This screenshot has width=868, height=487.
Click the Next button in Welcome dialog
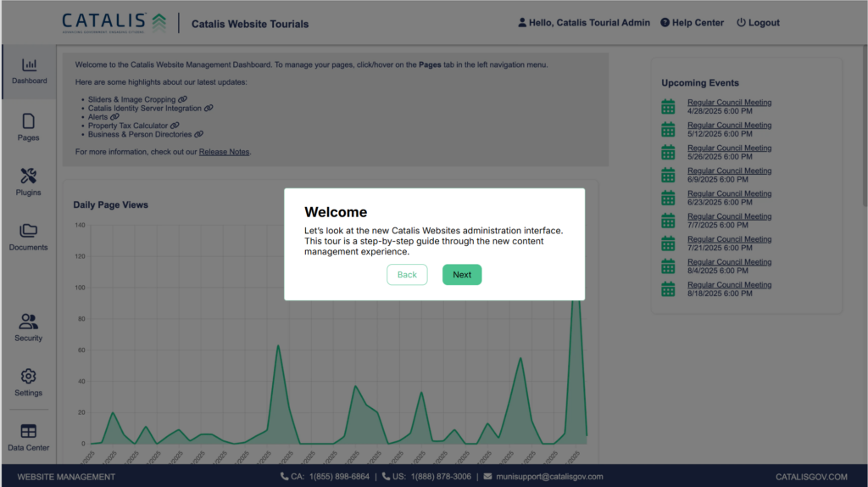[462, 275]
